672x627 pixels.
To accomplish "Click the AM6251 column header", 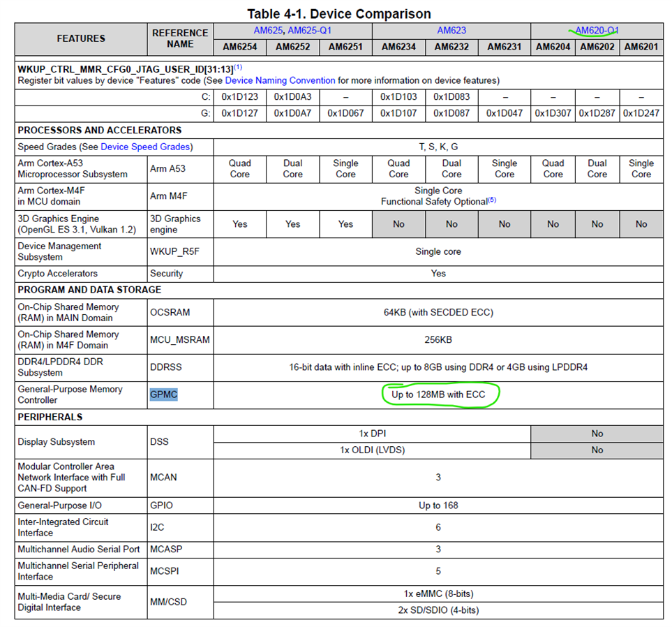I will 345,47.
